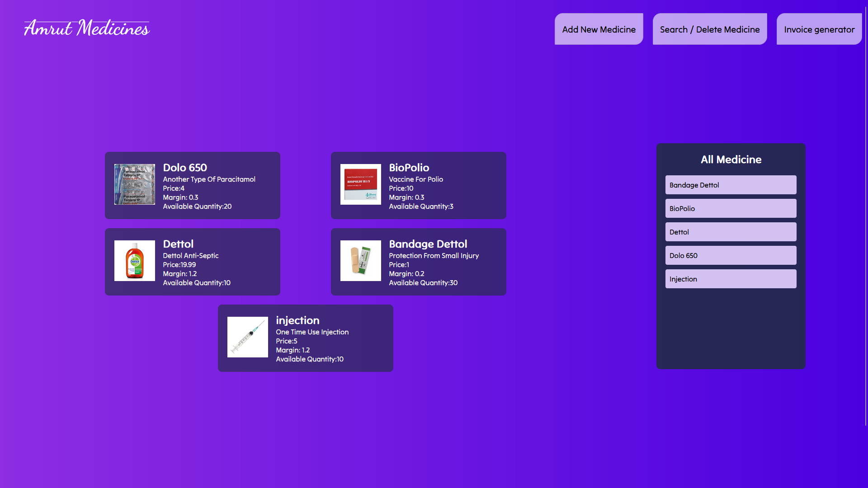Screen dimensions: 868x488
Task: Click the Bandage Dettol product image
Action: pyautogui.click(x=361, y=261)
